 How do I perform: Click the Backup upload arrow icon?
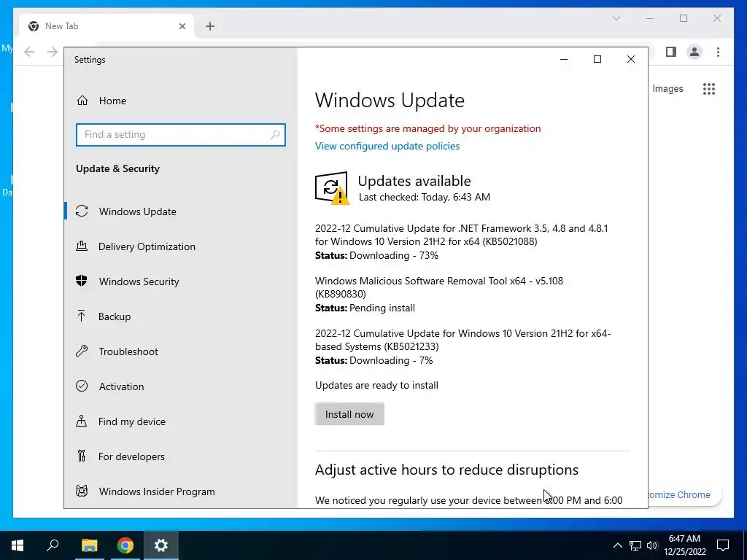(82, 316)
